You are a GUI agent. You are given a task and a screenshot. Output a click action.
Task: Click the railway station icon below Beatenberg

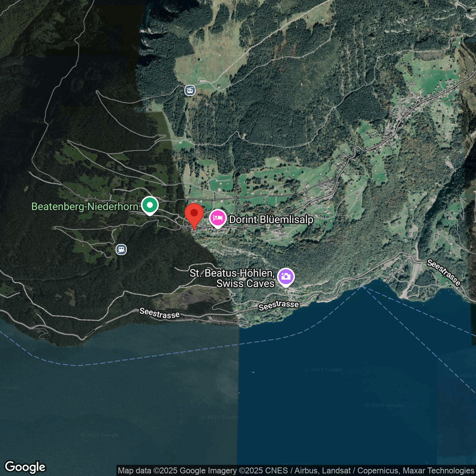point(121,249)
